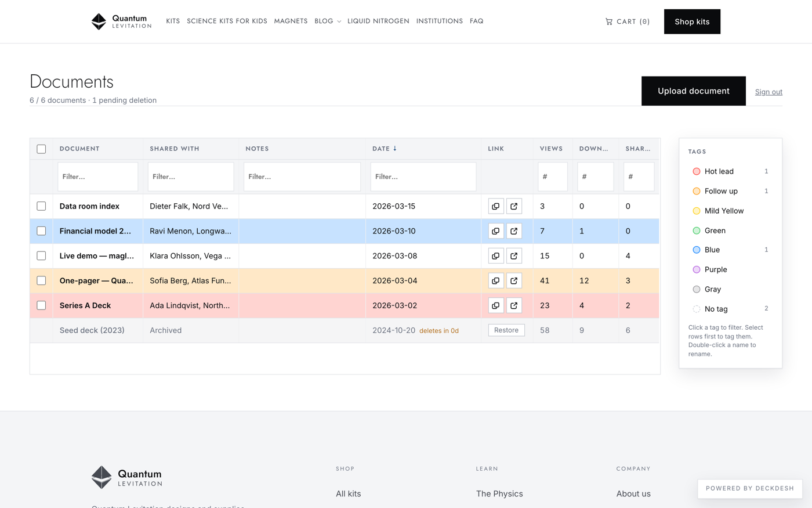Select the Data room index row checkbox
The width and height of the screenshot is (812, 508).
tap(41, 206)
